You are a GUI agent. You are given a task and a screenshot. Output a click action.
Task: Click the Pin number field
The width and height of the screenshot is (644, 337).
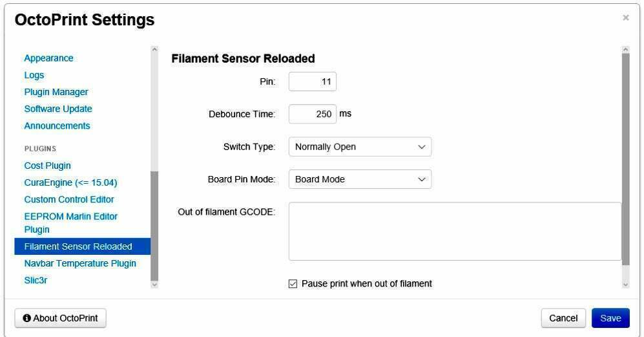click(x=313, y=82)
